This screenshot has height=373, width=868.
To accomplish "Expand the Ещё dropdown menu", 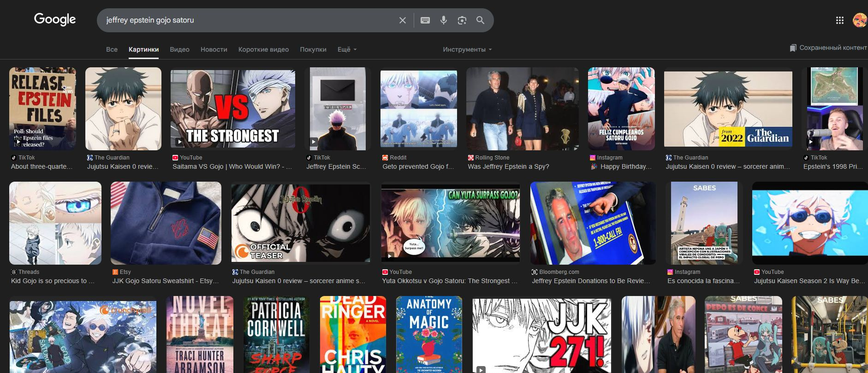I will [x=347, y=49].
